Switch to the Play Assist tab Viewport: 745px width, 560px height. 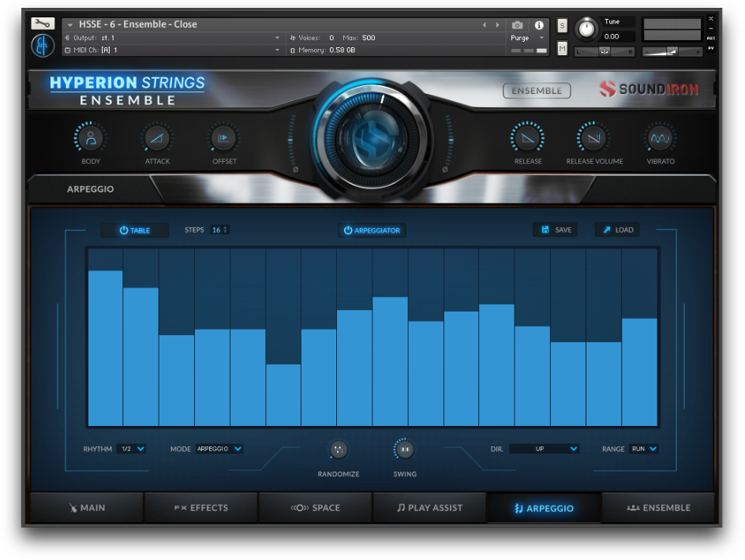[429, 508]
